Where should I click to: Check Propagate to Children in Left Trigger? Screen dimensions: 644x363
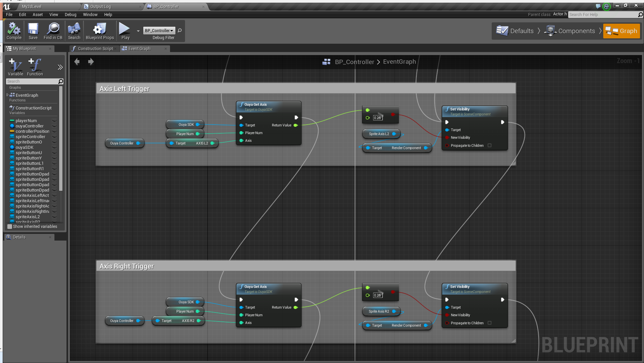(489, 145)
